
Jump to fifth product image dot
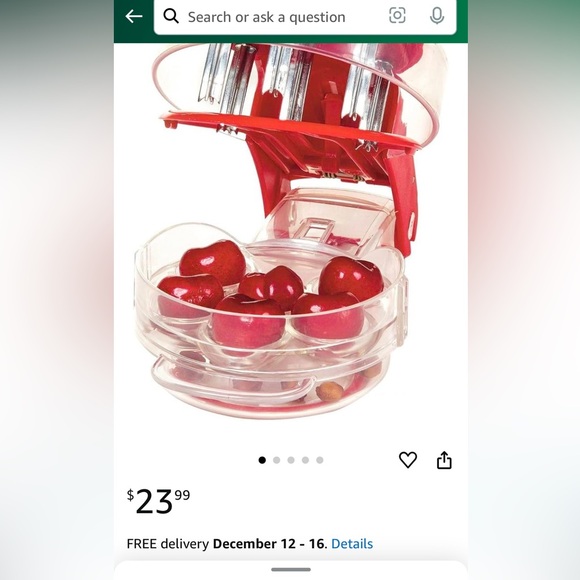coord(320,460)
